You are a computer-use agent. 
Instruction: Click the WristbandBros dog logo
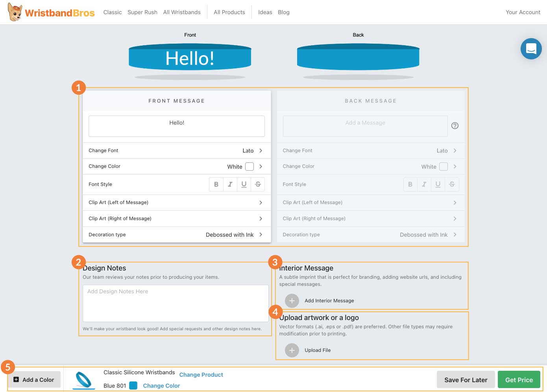(x=15, y=12)
